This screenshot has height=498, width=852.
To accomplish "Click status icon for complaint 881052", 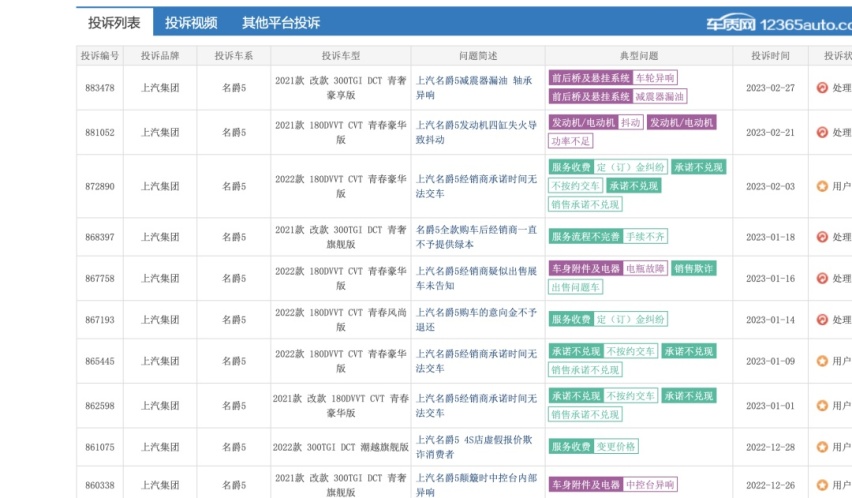I will [x=822, y=132].
